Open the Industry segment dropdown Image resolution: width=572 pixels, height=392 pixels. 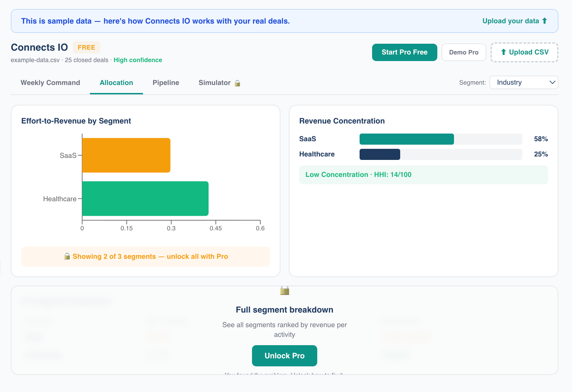[524, 83]
